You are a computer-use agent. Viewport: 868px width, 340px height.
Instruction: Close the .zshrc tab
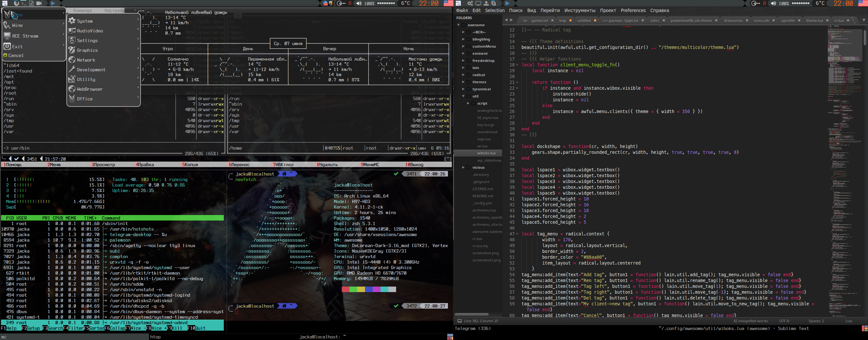click(x=664, y=20)
